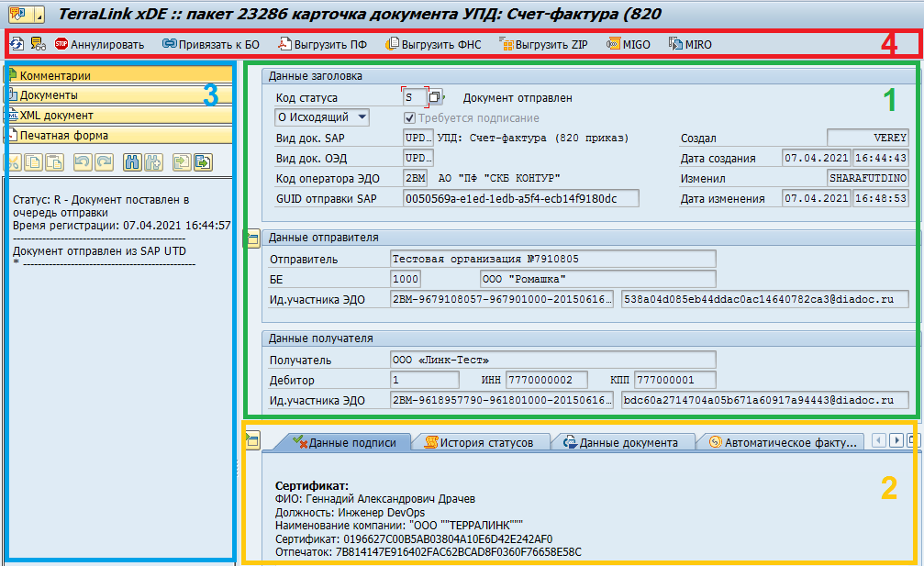
Task: Click the Find next icon in comments toolbar
Action: click(152, 162)
